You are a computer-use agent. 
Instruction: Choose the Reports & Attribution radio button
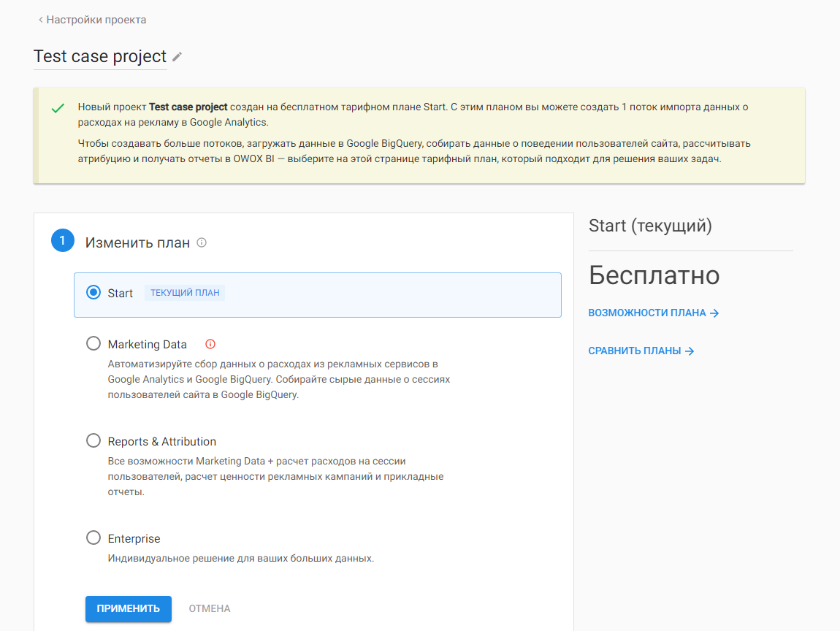93,440
